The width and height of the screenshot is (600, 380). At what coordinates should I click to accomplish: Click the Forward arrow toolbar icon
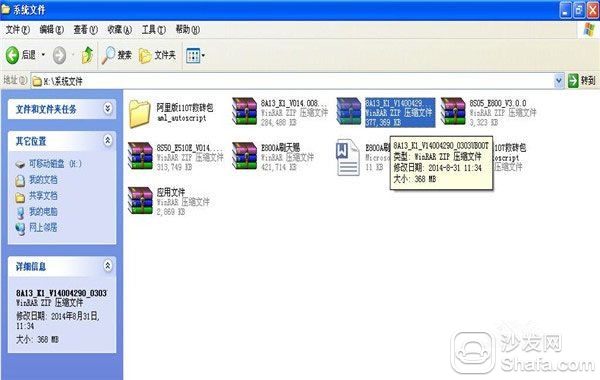59,56
